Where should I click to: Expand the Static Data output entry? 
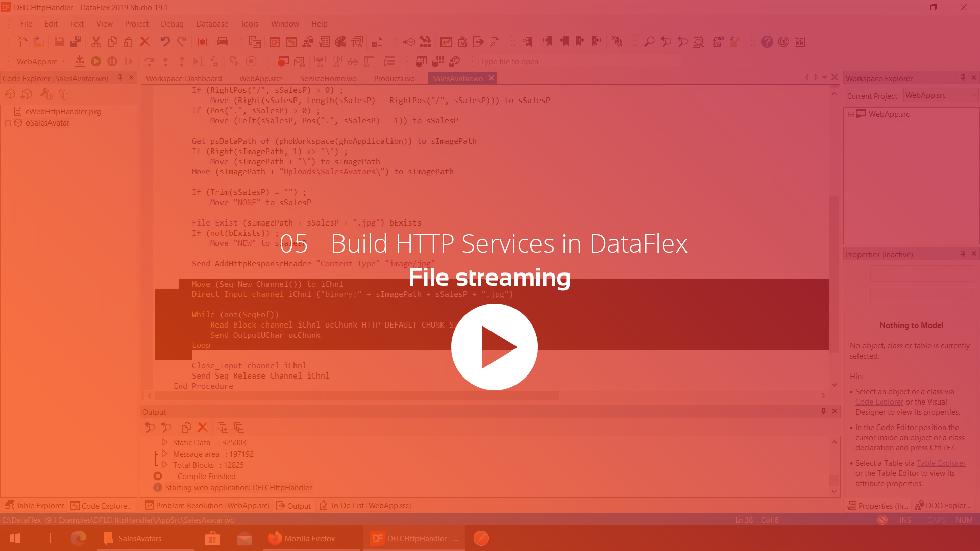164,442
